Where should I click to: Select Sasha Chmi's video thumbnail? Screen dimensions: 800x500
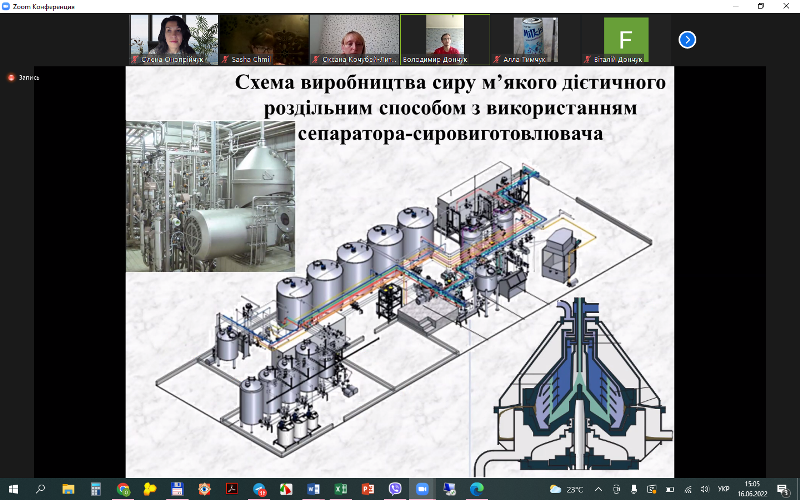264,39
